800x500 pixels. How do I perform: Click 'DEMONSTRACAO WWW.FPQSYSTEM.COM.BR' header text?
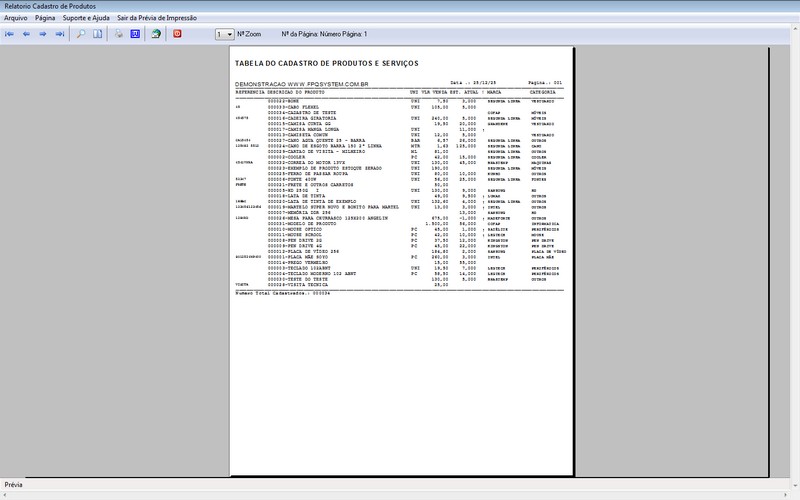(302, 84)
